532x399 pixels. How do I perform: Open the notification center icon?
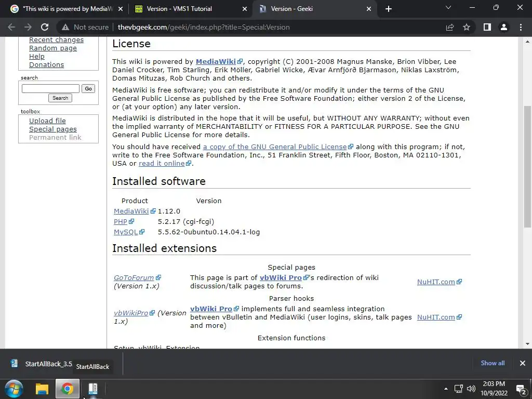pyautogui.click(x=521, y=389)
